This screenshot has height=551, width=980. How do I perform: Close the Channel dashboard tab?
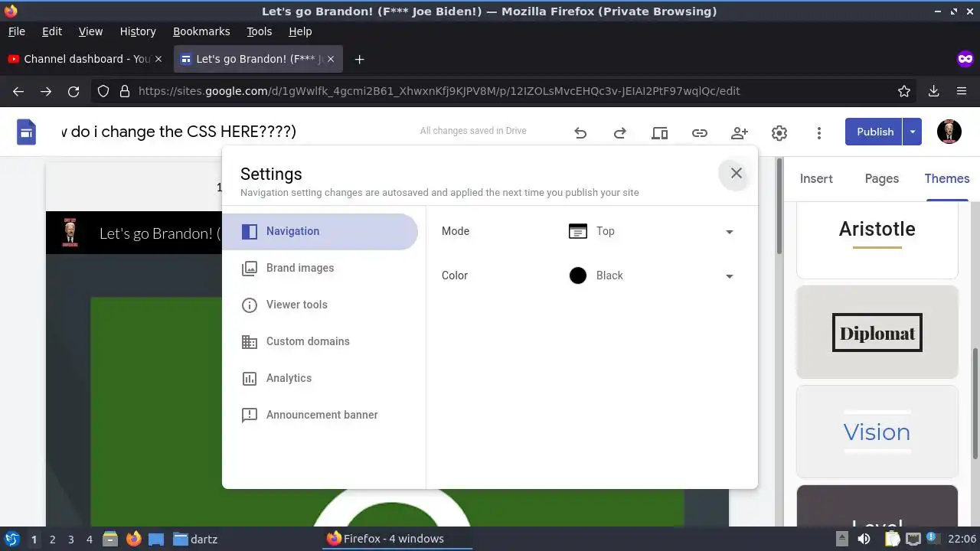tap(158, 59)
